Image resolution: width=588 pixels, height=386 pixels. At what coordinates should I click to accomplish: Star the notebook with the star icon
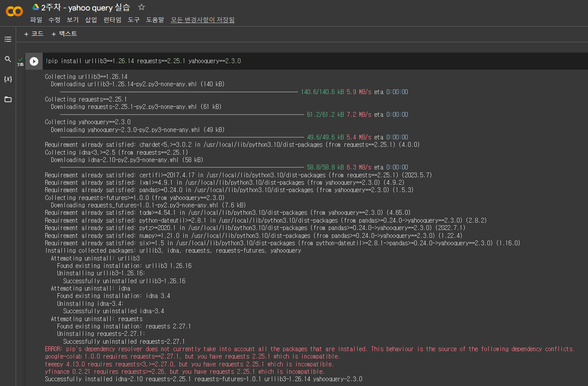(141, 7)
